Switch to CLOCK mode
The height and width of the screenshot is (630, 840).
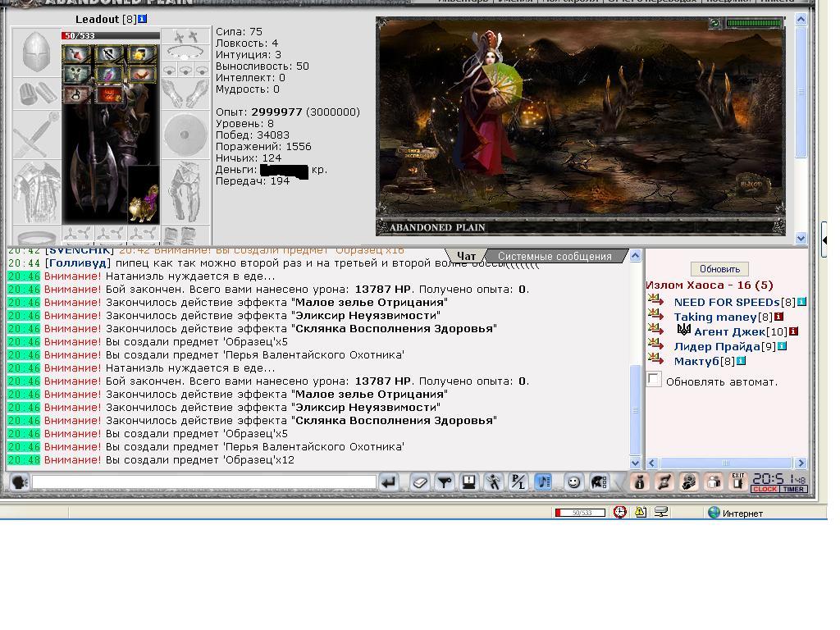click(765, 489)
